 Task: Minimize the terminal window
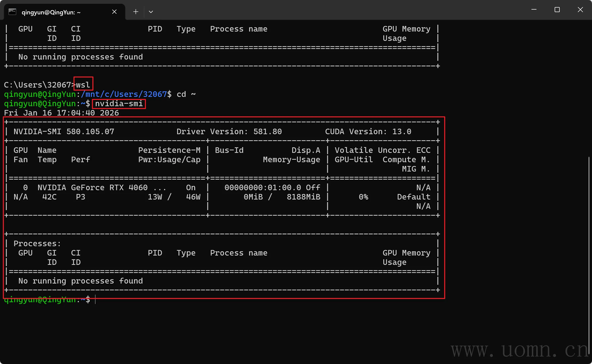pos(534,10)
